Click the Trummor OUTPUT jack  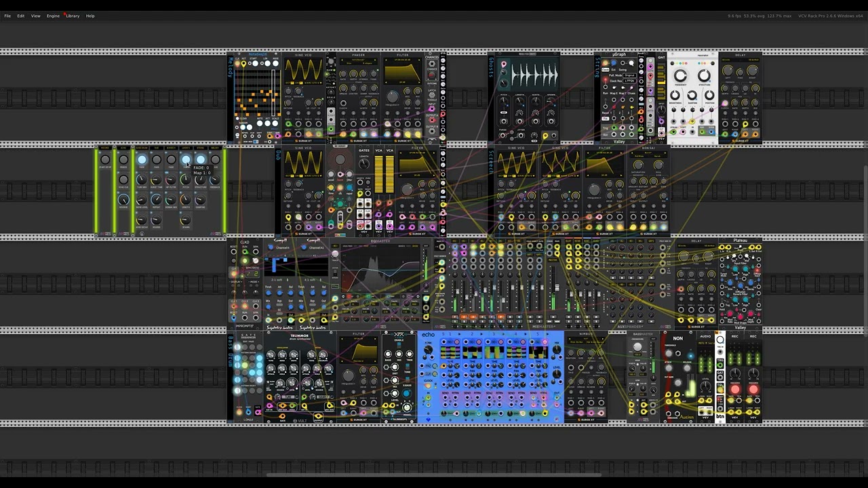[x=318, y=416]
